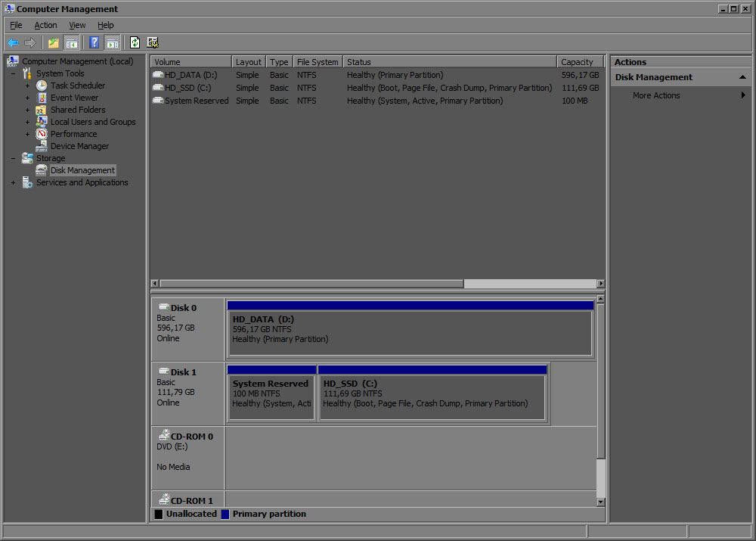The height and width of the screenshot is (541, 756).
Task: Click the System Reserved drive icon in list
Action: click(158, 101)
